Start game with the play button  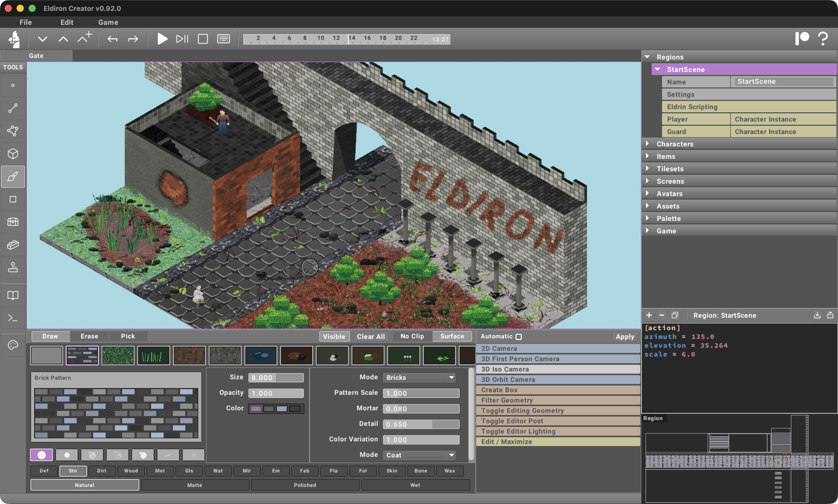(162, 39)
